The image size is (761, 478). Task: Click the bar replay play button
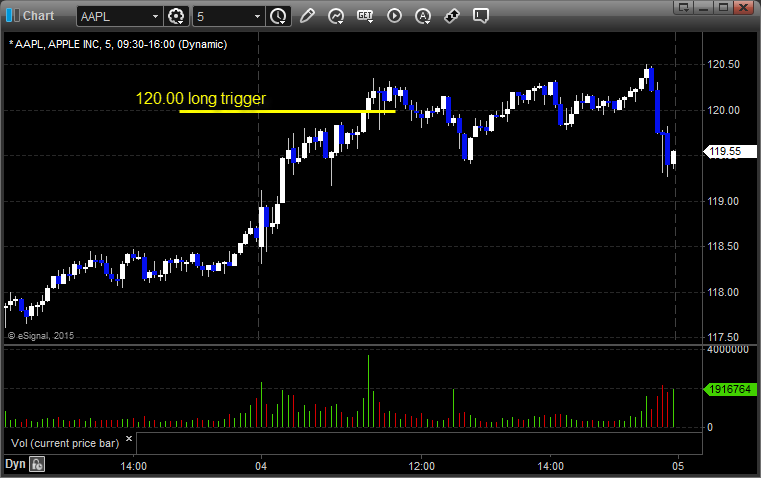point(394,16)
